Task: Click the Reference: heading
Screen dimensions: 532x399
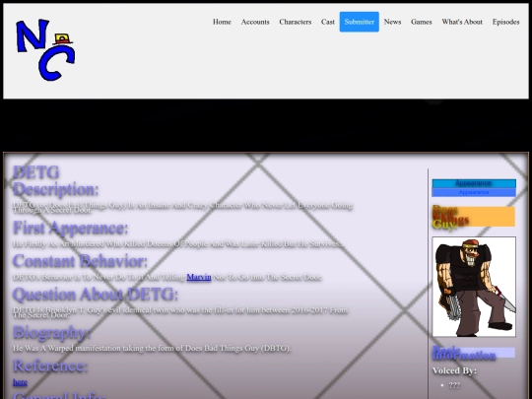Action: point(50,366)
